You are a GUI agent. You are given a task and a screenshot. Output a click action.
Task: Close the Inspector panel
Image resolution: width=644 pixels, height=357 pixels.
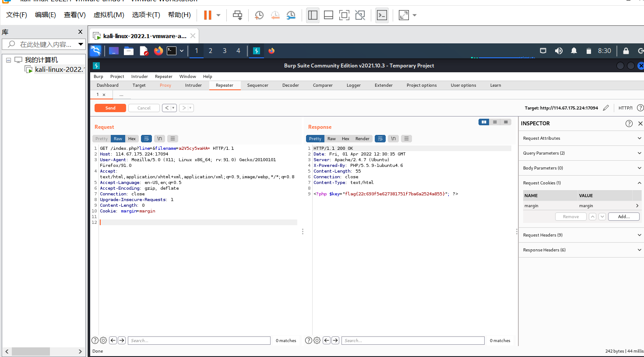click(x=640, y=124)
